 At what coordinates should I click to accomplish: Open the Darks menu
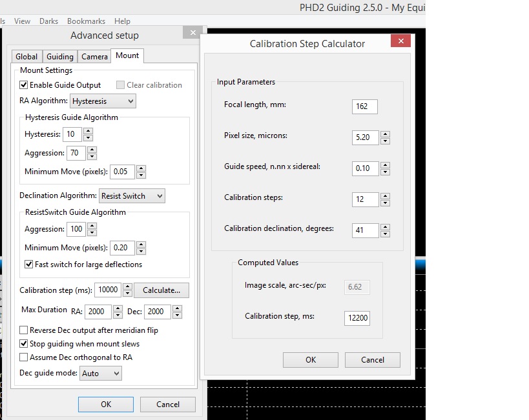(x=48, y=21)
